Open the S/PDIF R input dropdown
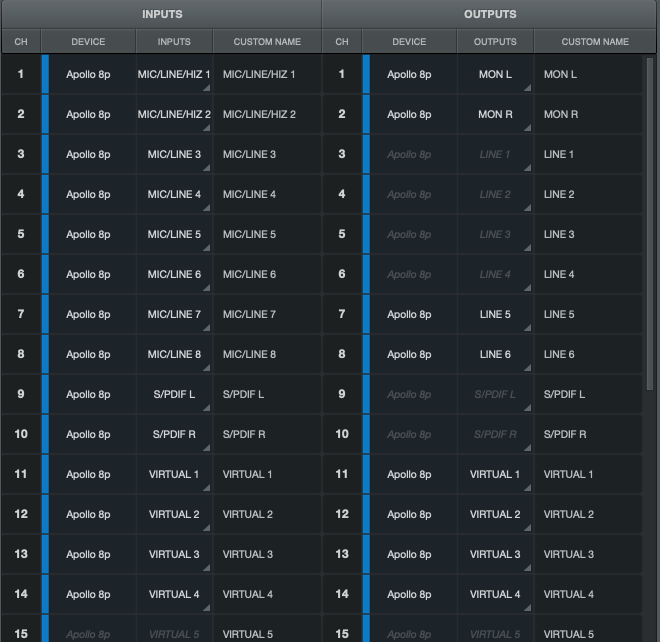 coord(174,434)
